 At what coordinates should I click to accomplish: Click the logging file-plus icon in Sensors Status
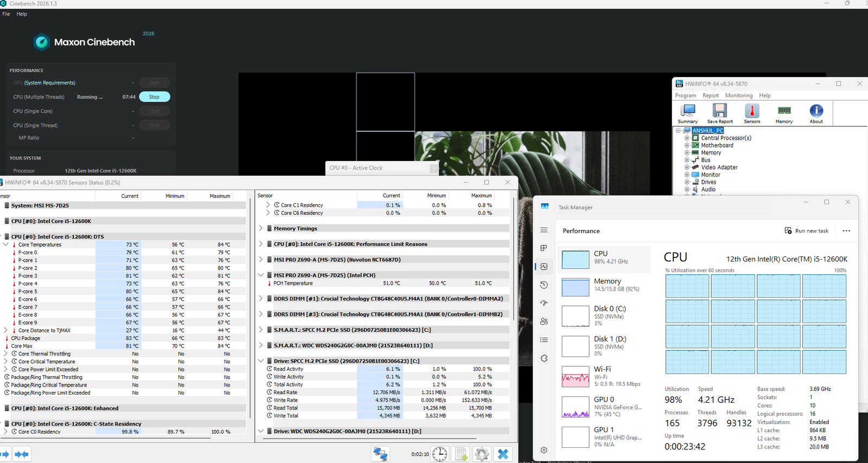461,454
